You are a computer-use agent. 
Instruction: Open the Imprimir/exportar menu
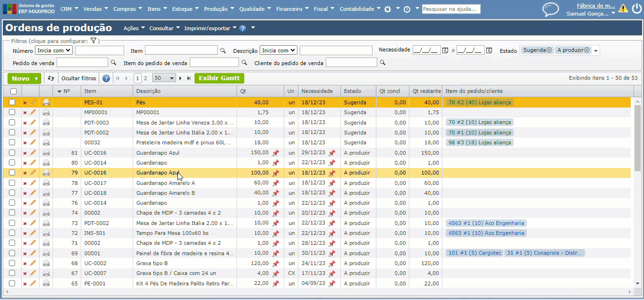point(210,28)
